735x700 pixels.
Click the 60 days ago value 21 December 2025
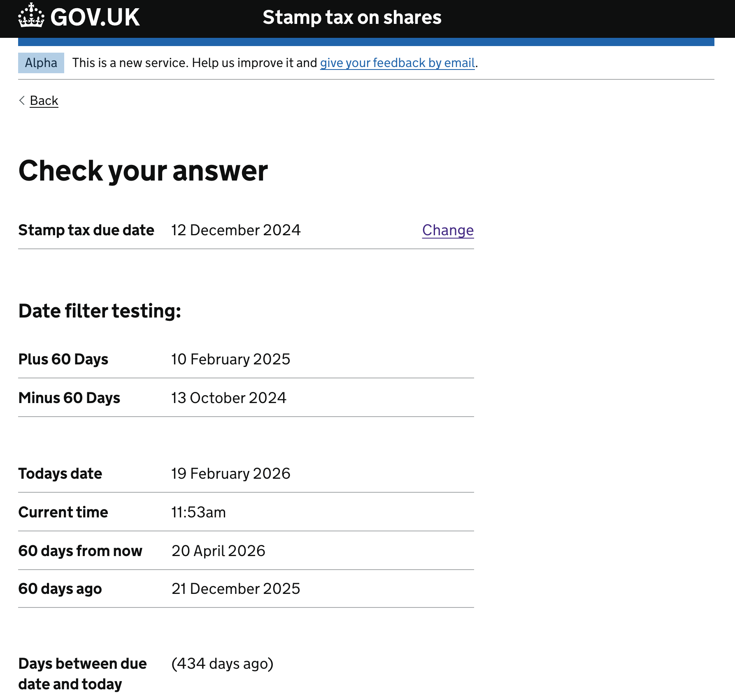(x=236, y=589)
